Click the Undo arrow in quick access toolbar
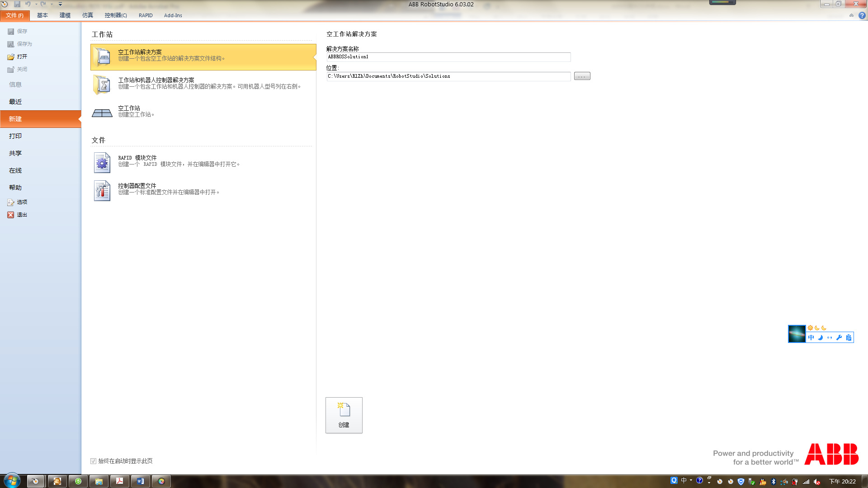Image resolution: width=868 pixels, height=488 pixels. coord(28,4)
